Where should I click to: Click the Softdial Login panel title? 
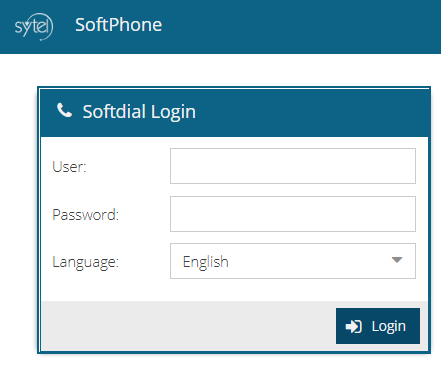tap(139, 112)
